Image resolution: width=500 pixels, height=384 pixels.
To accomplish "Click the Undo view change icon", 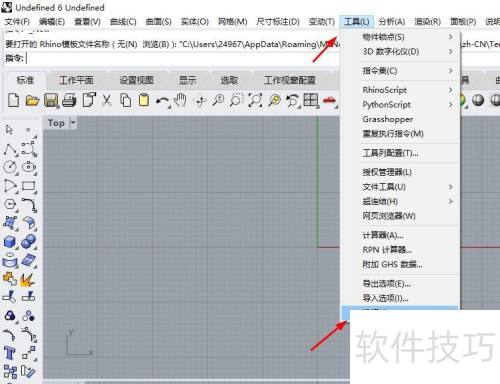I will tap(293, 100).
